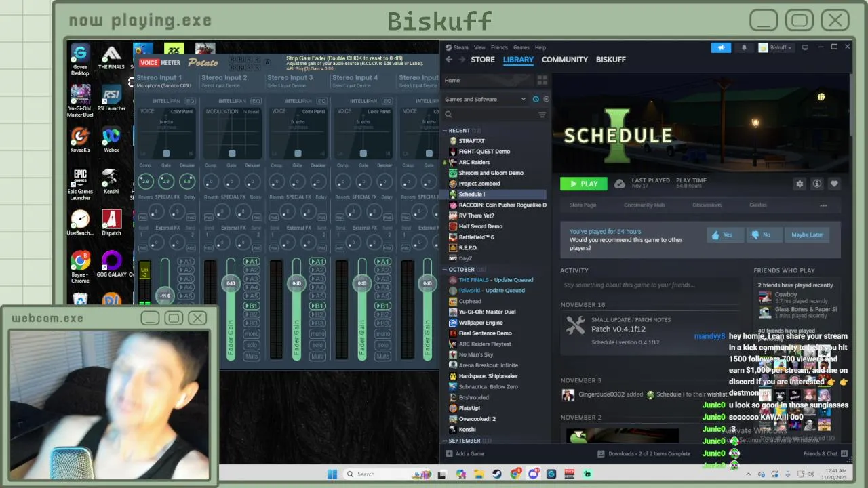Open Discord from the taskbar
The height and width of the screenshot is (488, 868).
coord(533,474)
